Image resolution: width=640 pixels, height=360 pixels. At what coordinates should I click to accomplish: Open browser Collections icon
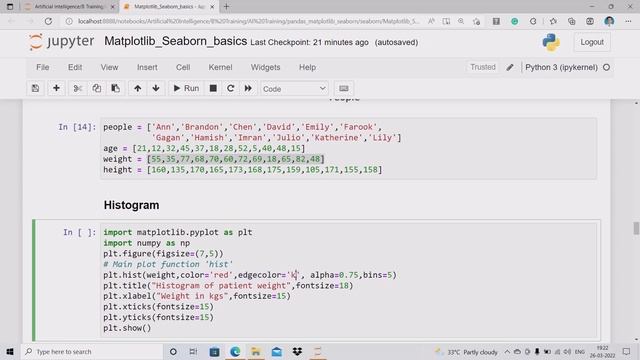pyautogui.click(x=571, y=21)
